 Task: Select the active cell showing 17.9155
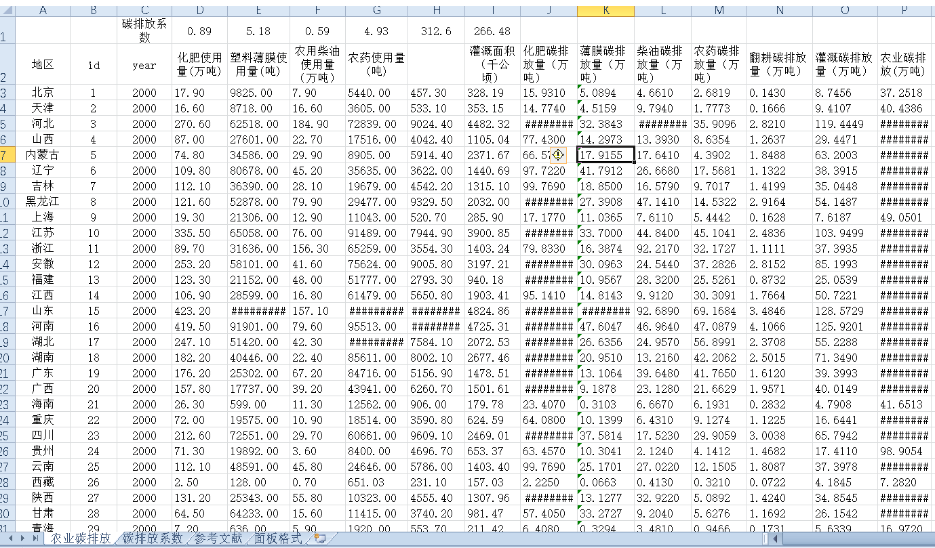pyautogui.click(x=606, y=155)
